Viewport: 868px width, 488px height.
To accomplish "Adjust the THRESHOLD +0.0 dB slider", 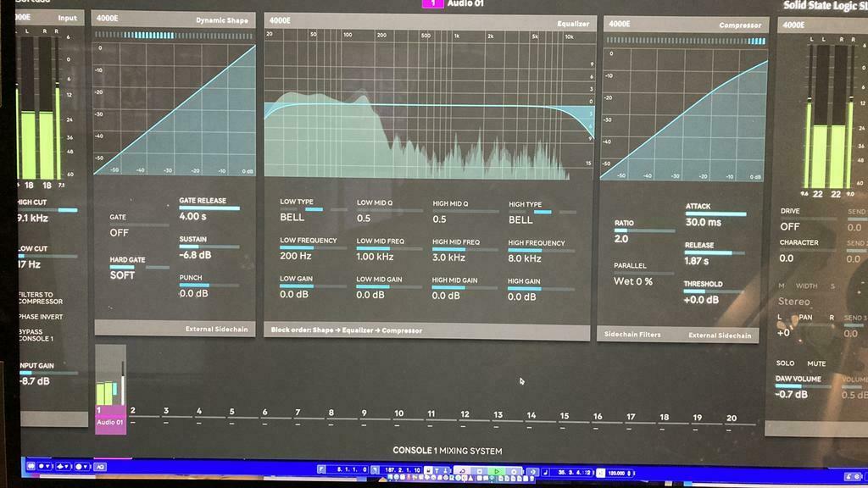I will 714,291.
